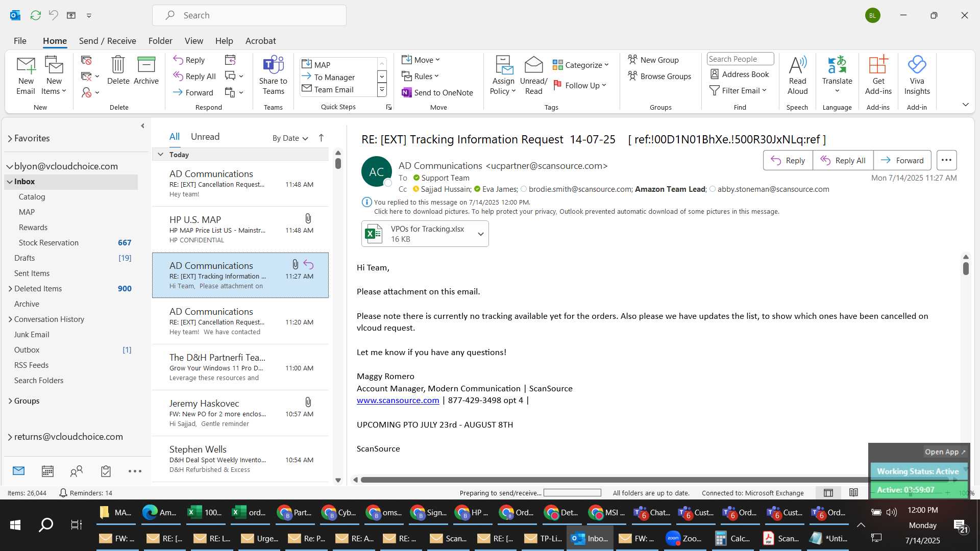
Task: Open Categorize dropdown
Action: [580, 65]
